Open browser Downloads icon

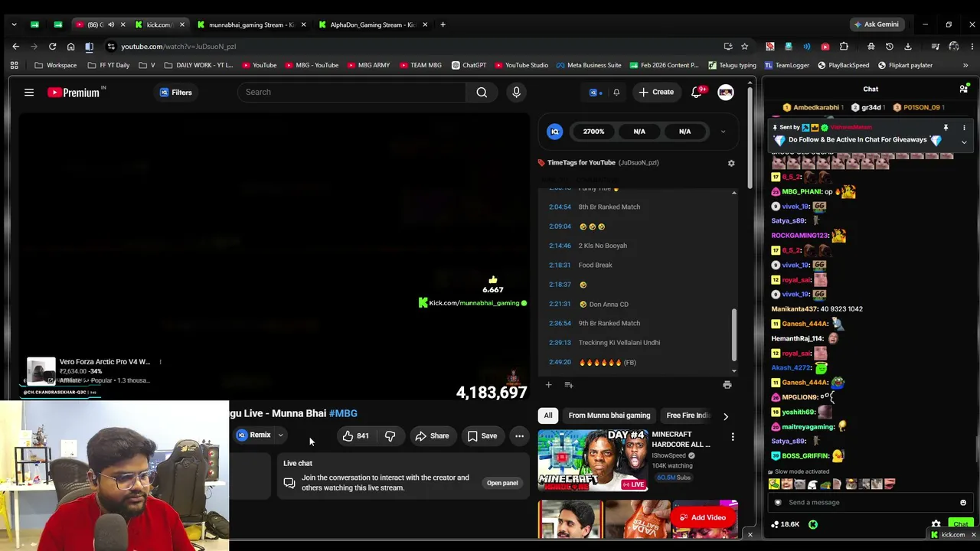[x=908, y=47]
